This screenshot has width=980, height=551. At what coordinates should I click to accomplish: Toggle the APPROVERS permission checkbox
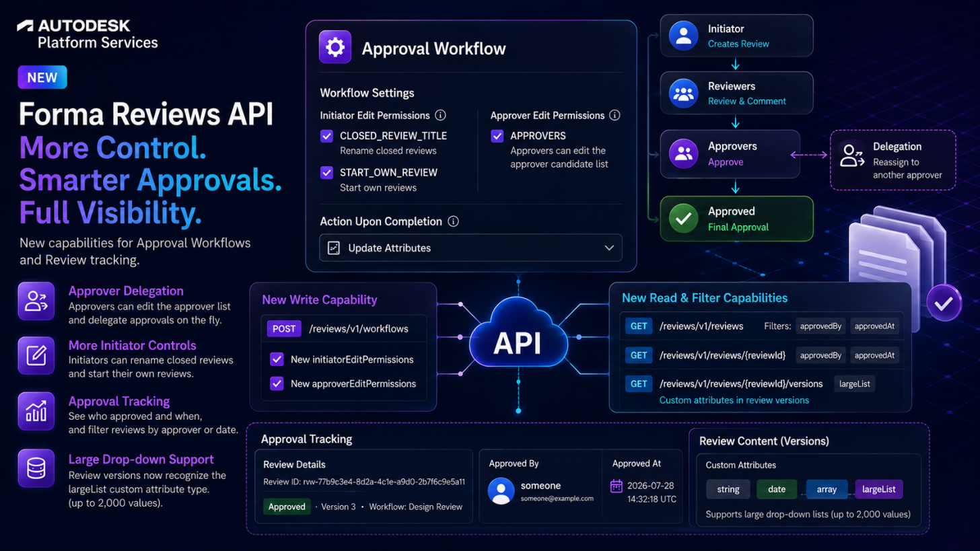tap(497, 136)
